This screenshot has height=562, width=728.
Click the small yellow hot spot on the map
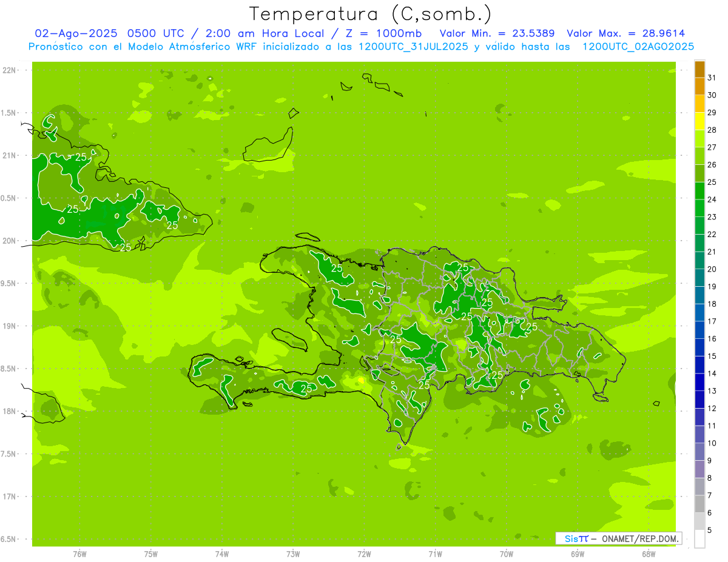[x=362, y=380]
